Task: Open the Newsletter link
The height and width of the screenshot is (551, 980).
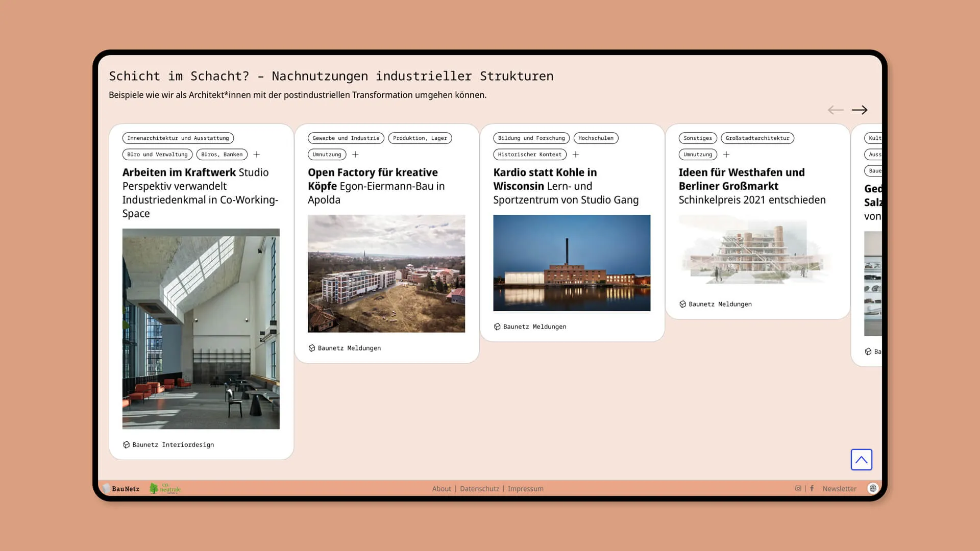Action: pos(840,489)
